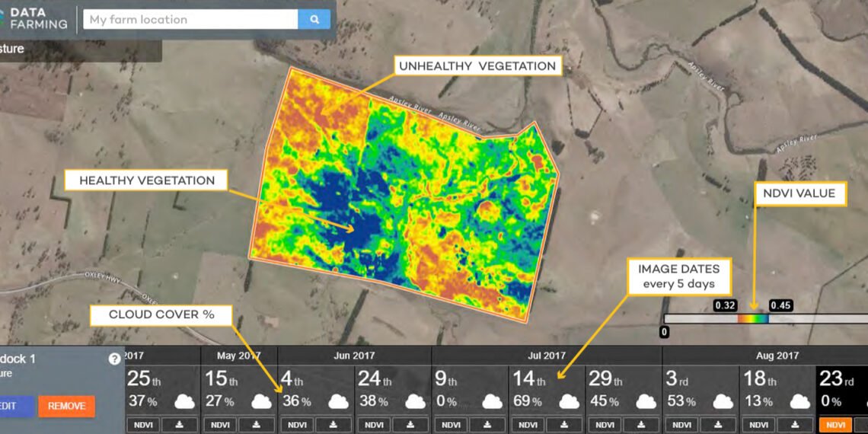868x434 pixels.
Task: Show NDVI for May 15th
Action: coord(220,425)
